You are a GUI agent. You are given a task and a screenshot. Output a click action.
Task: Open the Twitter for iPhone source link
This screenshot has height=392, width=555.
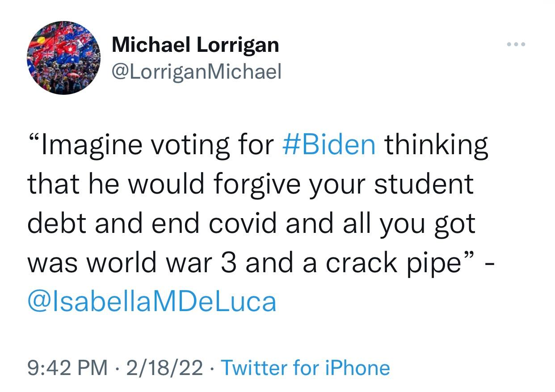pos(305,368)
